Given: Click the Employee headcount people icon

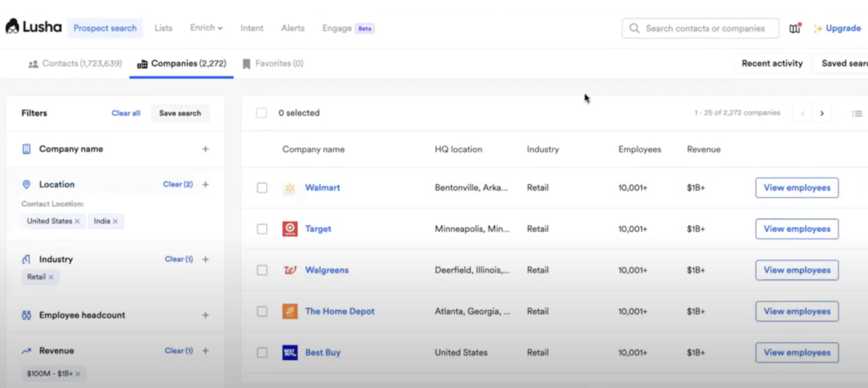Looking at the screenshot, I should (x=27, y=315).
